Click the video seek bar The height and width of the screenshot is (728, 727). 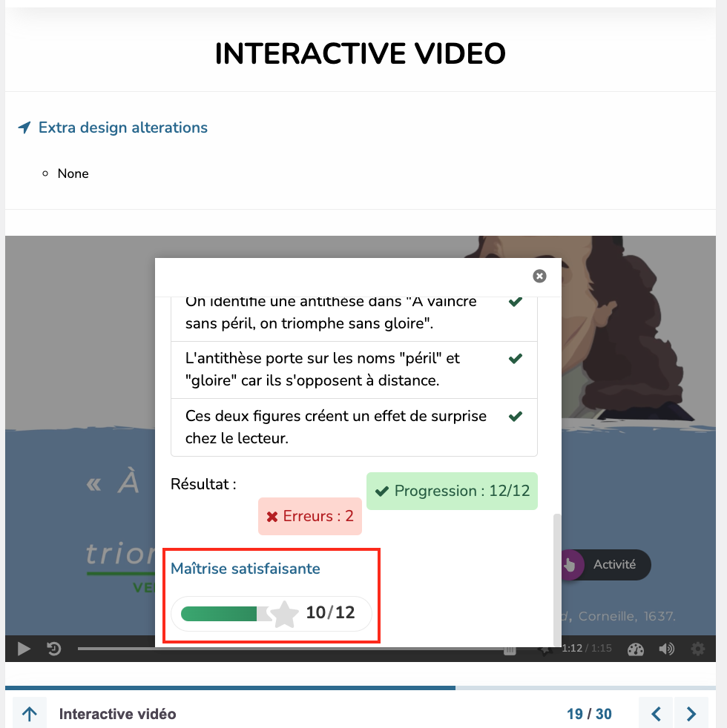pyautogui.click(x=297, y=648)
